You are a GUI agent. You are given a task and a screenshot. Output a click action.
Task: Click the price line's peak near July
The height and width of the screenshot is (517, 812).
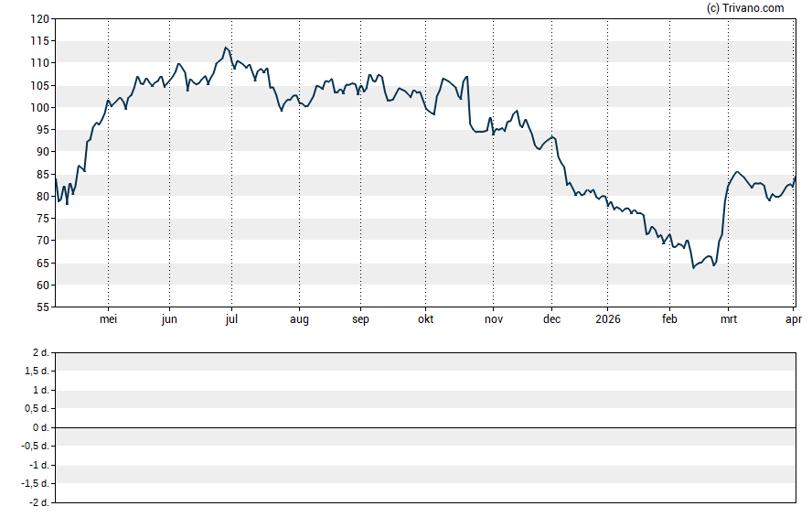tap(225, 48)
